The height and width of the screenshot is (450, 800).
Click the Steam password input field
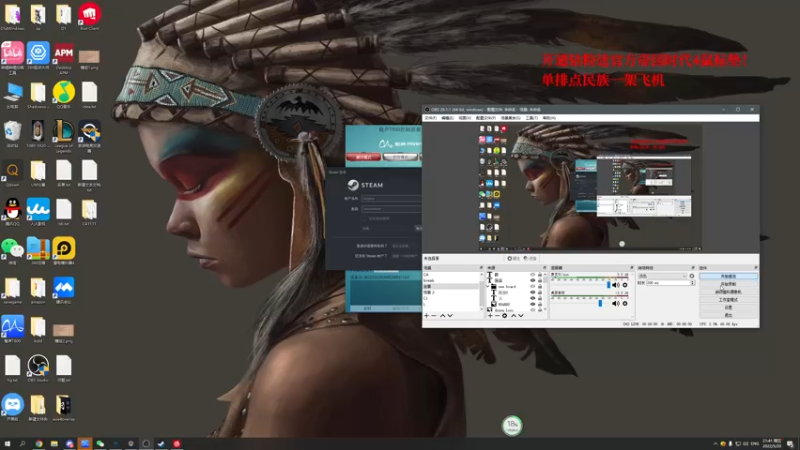[391, 209]
